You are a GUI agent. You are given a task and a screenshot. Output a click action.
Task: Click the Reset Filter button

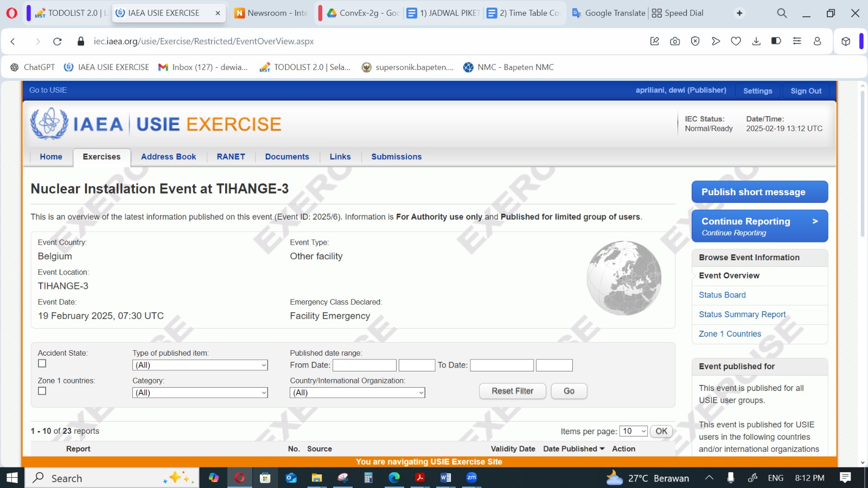coord(513,391)
